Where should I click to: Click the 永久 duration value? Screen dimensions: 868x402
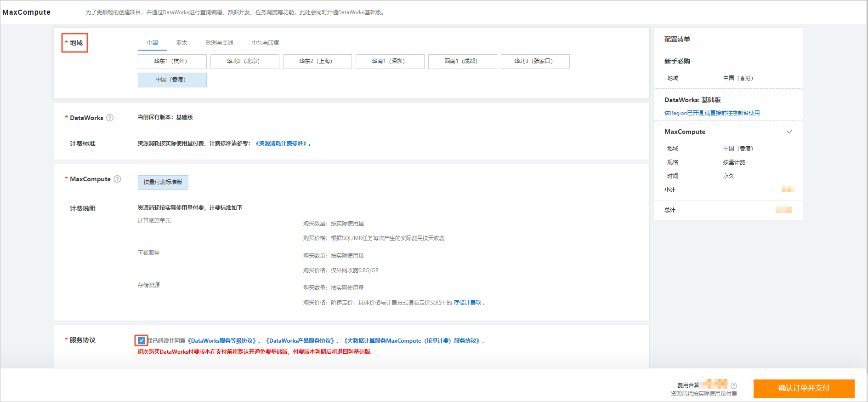pos(729,176)
